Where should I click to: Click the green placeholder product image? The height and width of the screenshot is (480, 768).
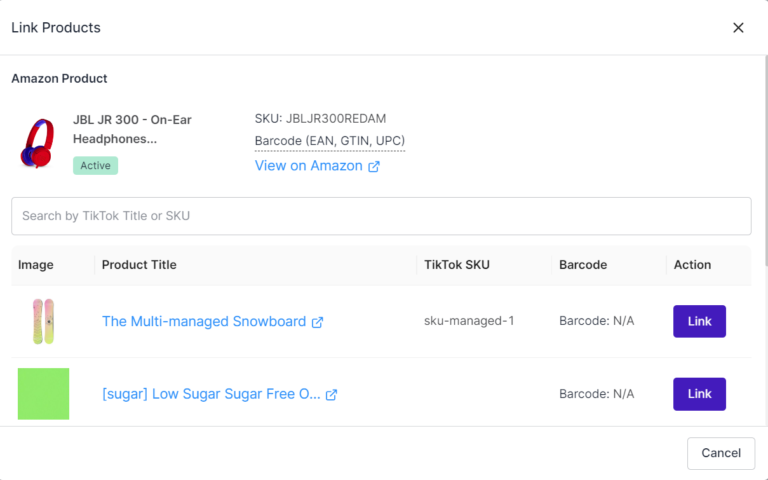pyautogui.click(x=43, y=394)
